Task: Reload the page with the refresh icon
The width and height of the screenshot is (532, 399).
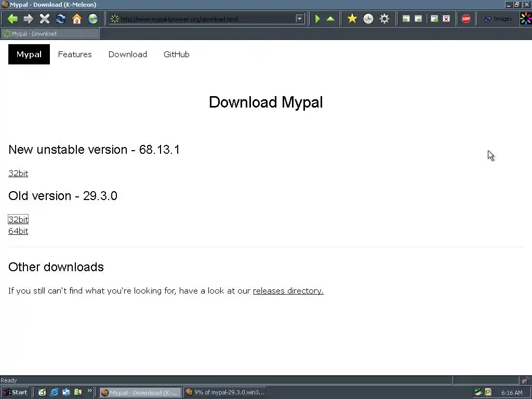Action: point(61,19)
